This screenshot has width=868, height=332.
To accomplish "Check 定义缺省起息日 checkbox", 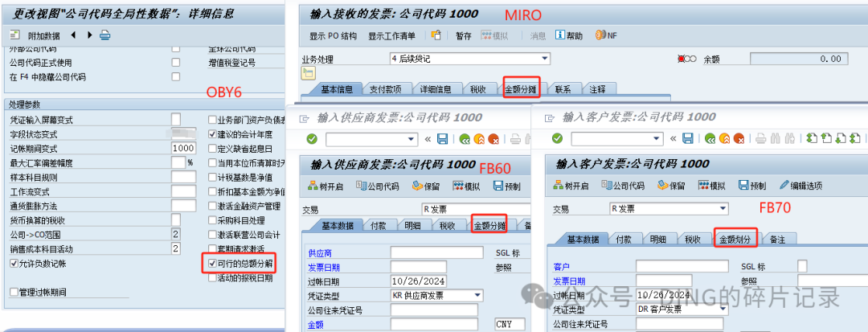I will pyautogui.click(x=212, y=148).
